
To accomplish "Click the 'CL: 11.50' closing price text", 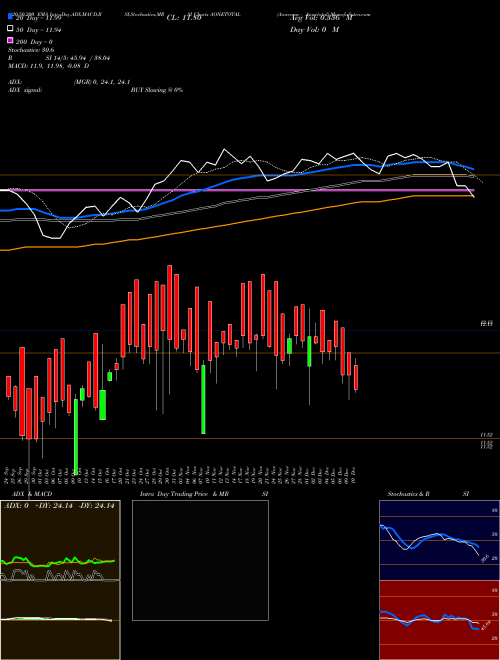I will point(184,18).
